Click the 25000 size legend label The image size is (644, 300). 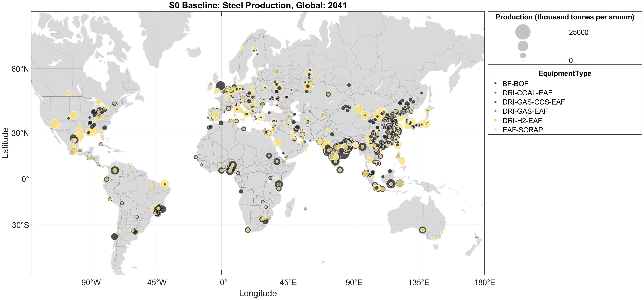(x=578, y=33)
